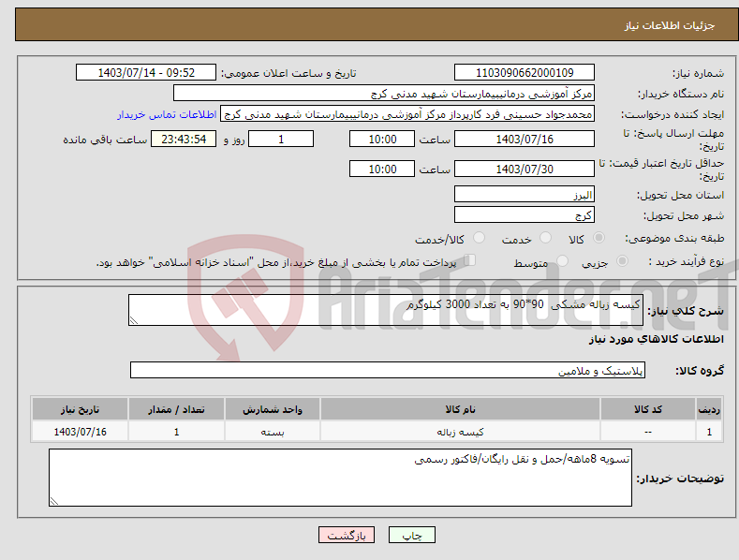Click the quantity cell in کیسه زباله row
Screen dimensions: 739x560
pos(176,432)
